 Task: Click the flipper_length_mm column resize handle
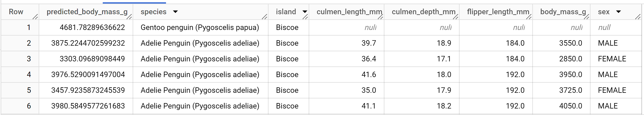[x=529, y=17]
